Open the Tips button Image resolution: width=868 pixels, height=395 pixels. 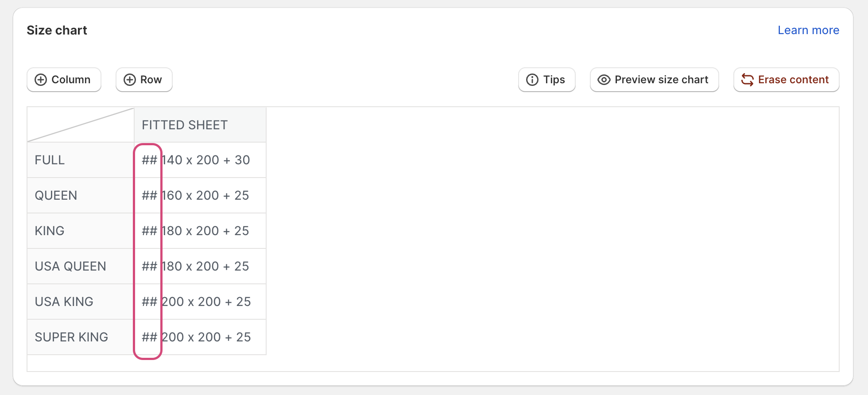(547, 80)
